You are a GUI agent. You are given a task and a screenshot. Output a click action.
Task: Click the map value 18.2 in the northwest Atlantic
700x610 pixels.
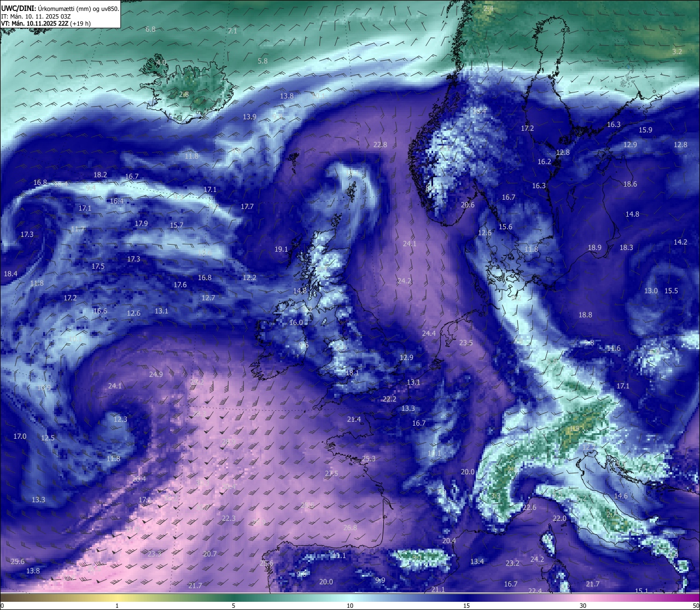[100, 175]
